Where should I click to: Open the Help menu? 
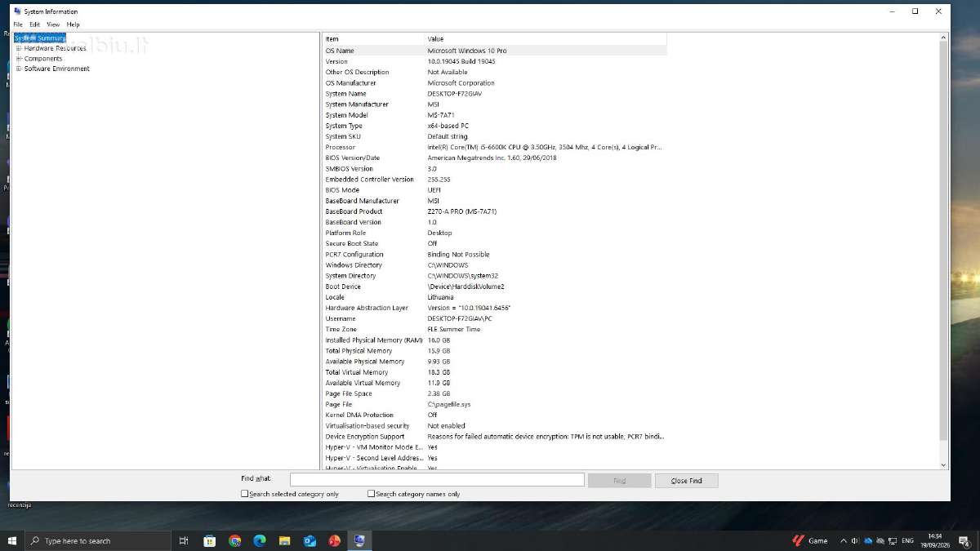click(73, 24)
